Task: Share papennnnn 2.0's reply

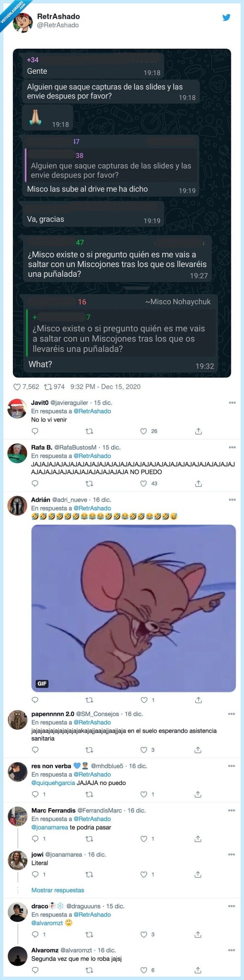Action: pyautogui.click(x=198, y=750)
